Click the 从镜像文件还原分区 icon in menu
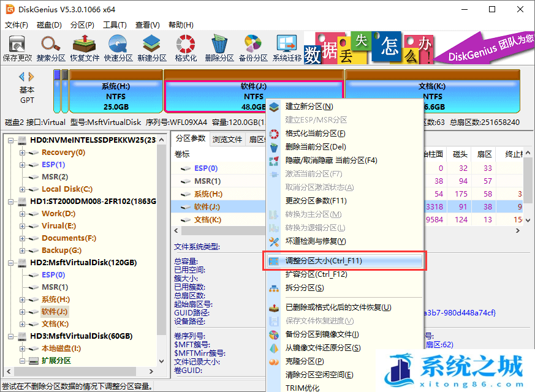This screenshot has height=392, width=535. pos(274,348)
